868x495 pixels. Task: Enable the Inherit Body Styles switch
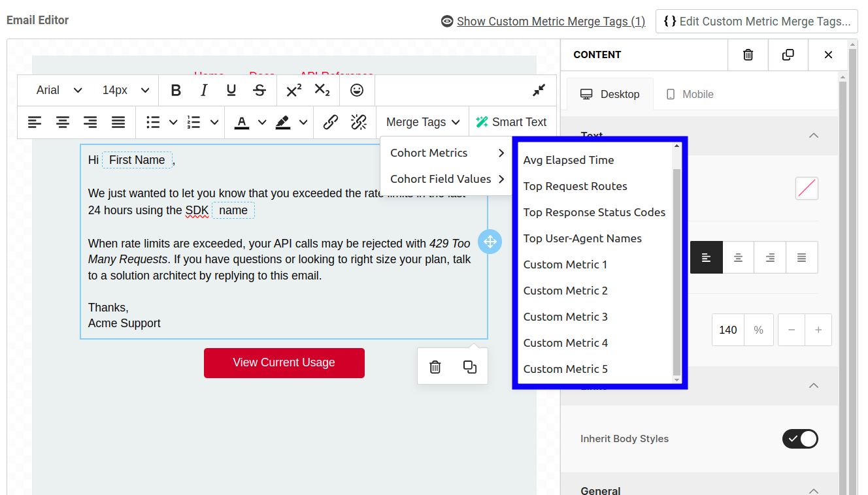point(800,439)
